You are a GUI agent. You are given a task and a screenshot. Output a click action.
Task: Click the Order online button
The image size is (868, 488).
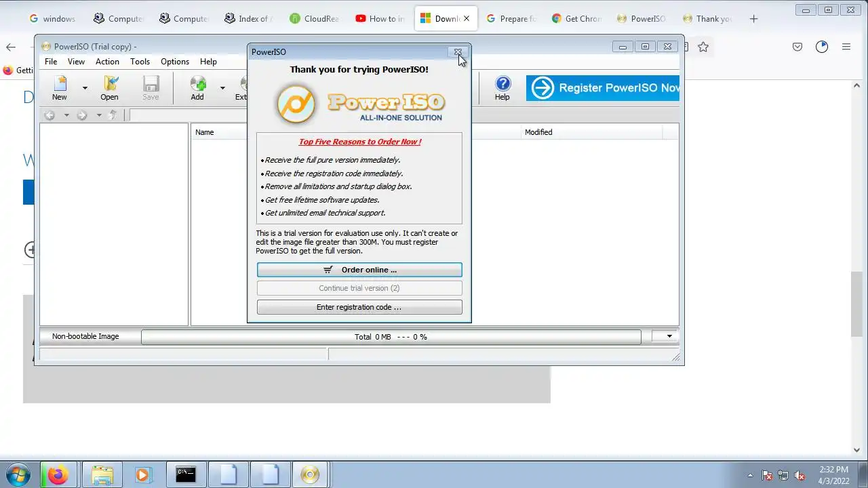pos(359,270)
